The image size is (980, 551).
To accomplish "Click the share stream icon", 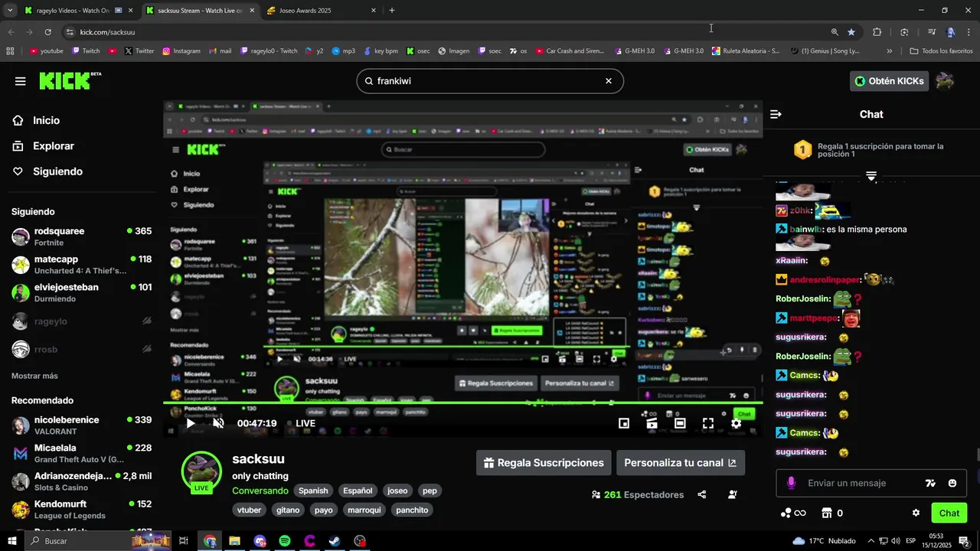I will coord(702,494).
